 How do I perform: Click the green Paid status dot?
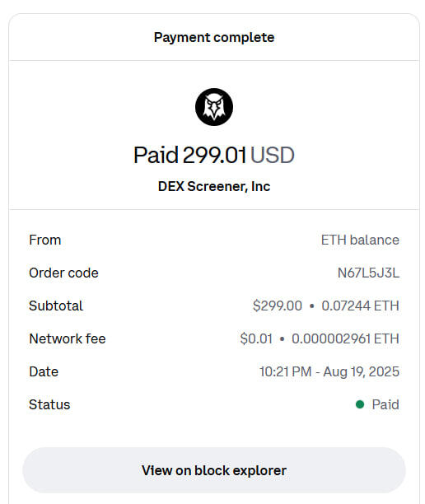tap(360, 404)
